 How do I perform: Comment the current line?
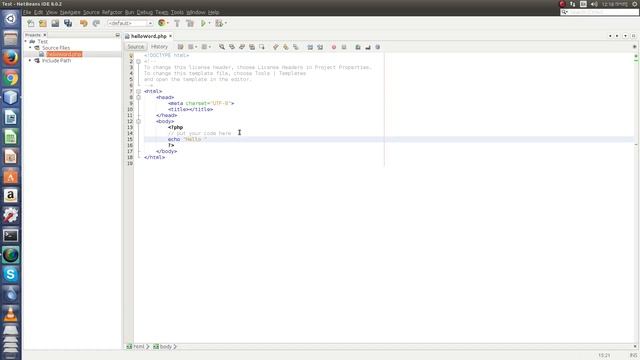(x=358, y=47)
